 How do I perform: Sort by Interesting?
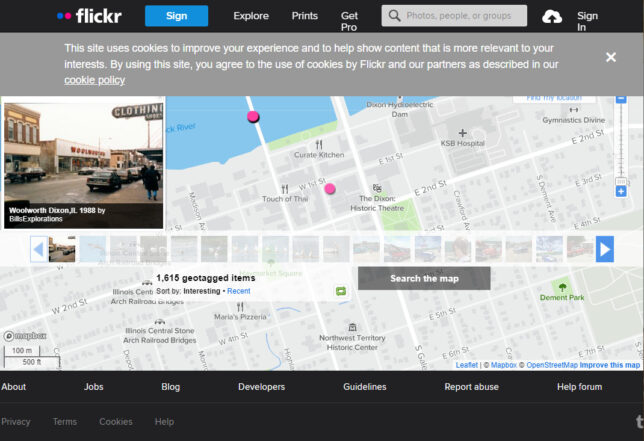(x=202, y=291)
